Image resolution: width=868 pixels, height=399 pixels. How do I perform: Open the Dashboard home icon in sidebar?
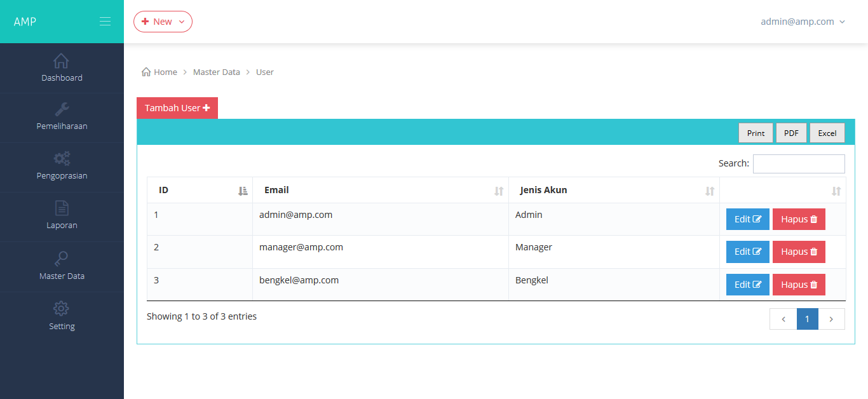(62, 61)
